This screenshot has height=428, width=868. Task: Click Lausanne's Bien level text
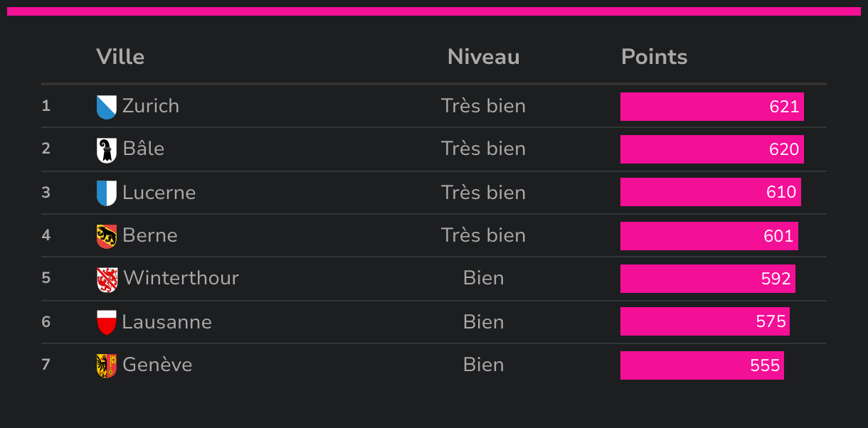[483, 321]
